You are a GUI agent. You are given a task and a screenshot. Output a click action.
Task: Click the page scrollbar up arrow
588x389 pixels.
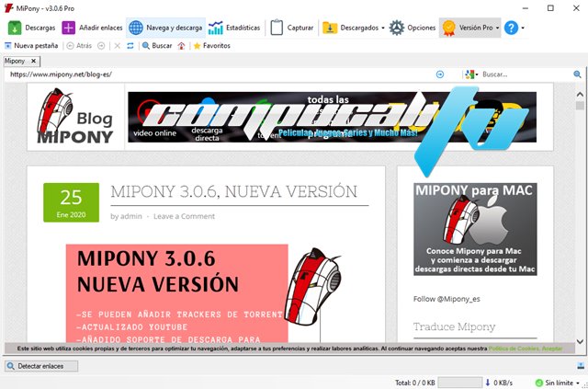580,94
